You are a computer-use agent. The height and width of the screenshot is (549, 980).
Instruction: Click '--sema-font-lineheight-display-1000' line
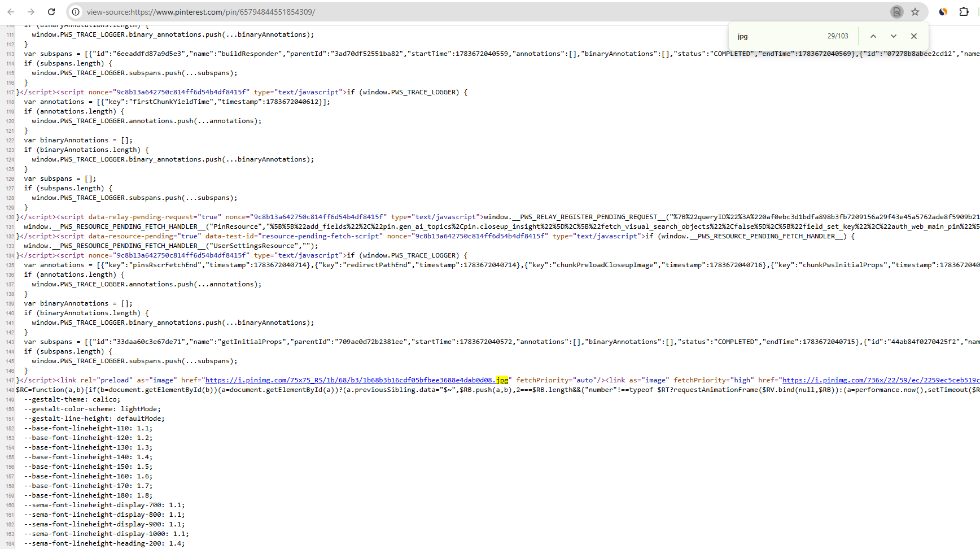[106, 534]
